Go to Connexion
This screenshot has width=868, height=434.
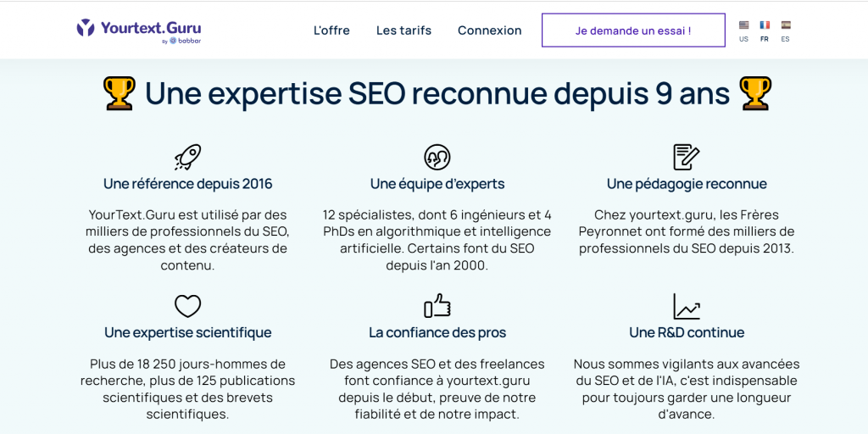tap(489, 31)
